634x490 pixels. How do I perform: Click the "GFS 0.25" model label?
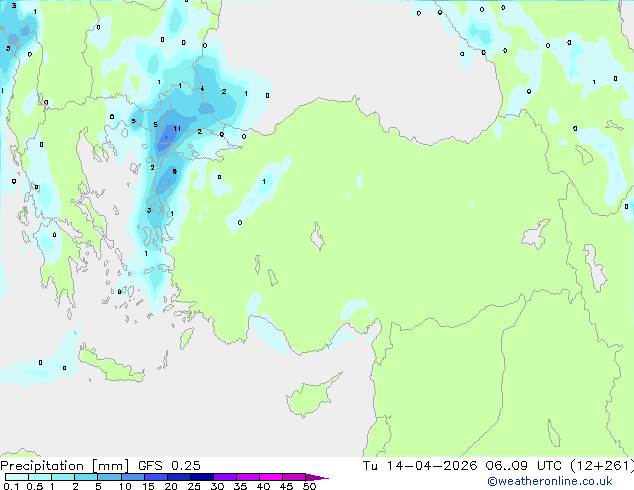pos(169,466)
